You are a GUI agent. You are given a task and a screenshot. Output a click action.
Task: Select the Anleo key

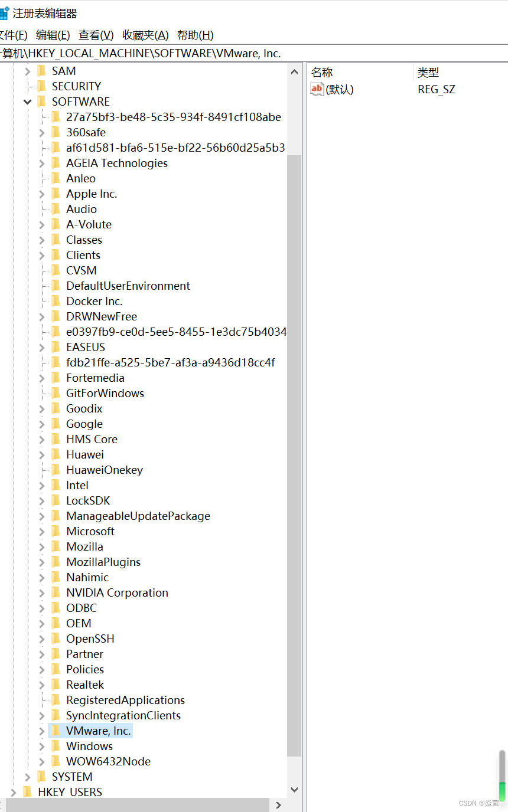pos(81,178)
